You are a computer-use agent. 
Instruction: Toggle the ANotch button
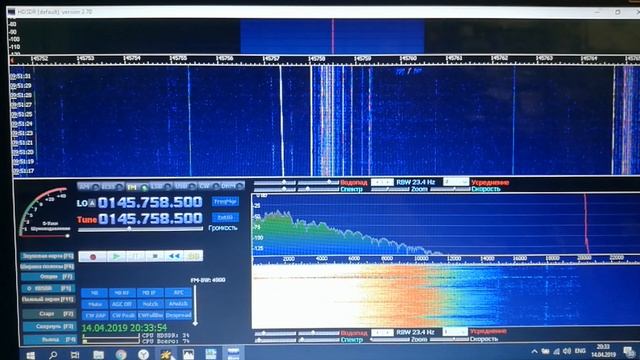point(178,304)
